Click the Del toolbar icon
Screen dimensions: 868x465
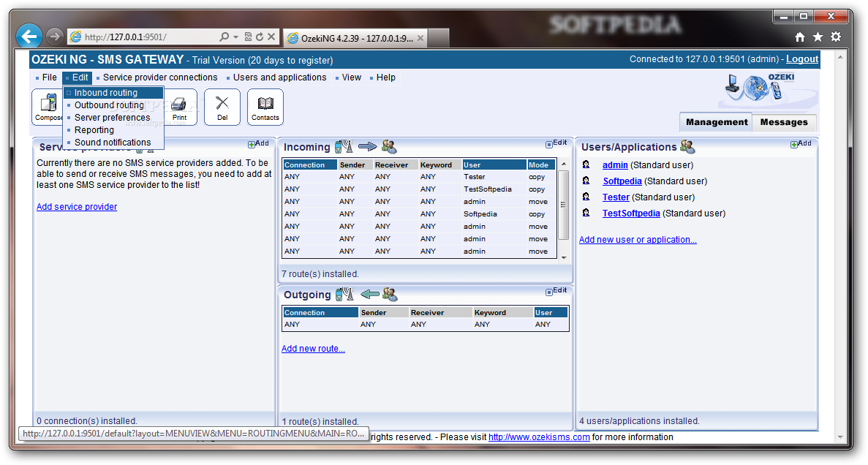pos(222,107)
